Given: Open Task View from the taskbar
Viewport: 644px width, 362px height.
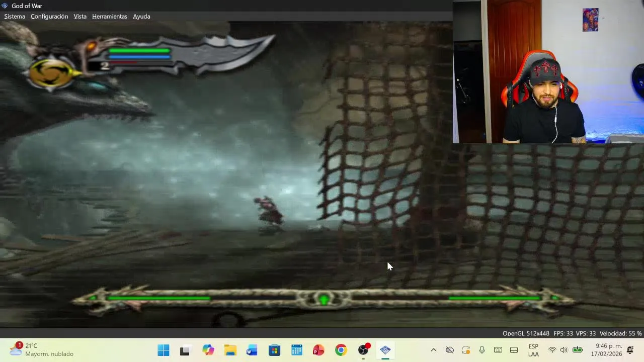Looking at the screenshot, I should pos(185,350).
